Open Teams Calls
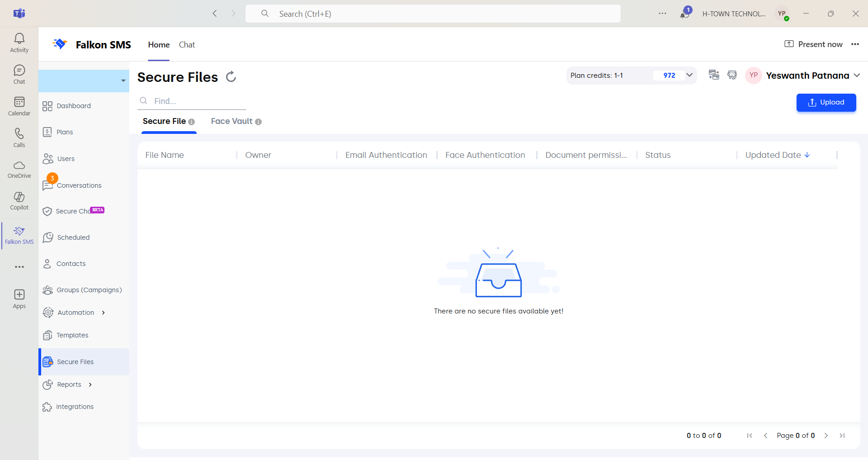This screenshot has height=460, width=868. [x=19, y=138]
